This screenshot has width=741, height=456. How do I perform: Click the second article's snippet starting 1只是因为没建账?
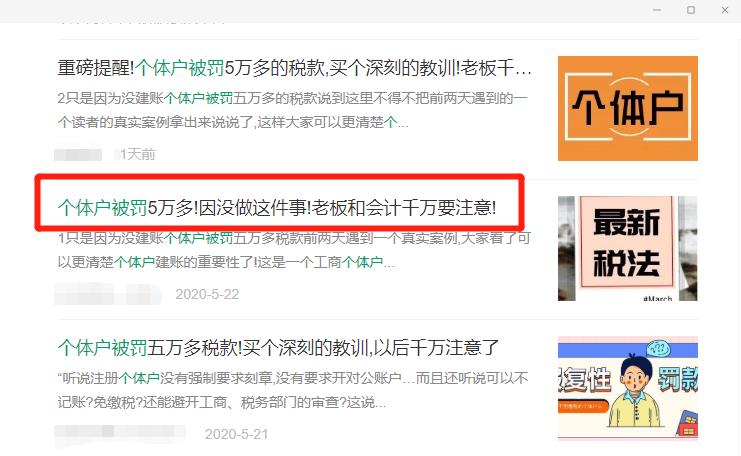point(294,250)
